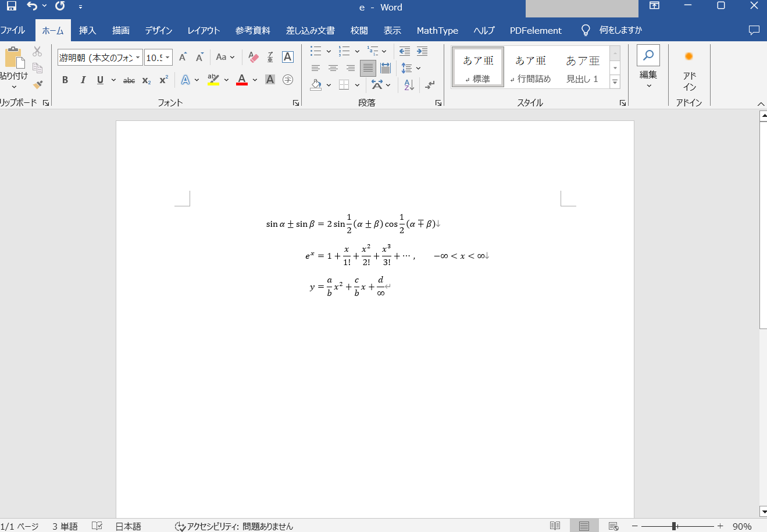
Task: Select the 標準 style
Action: (x=478, y=67)
